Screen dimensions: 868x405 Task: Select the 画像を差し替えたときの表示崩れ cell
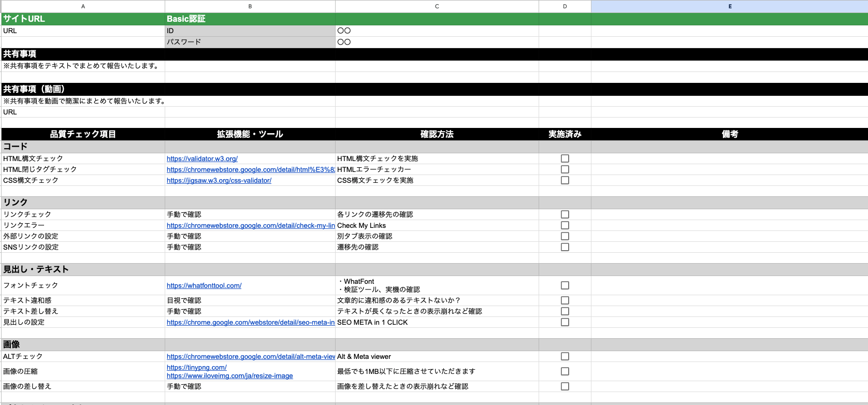click(437, 386)
